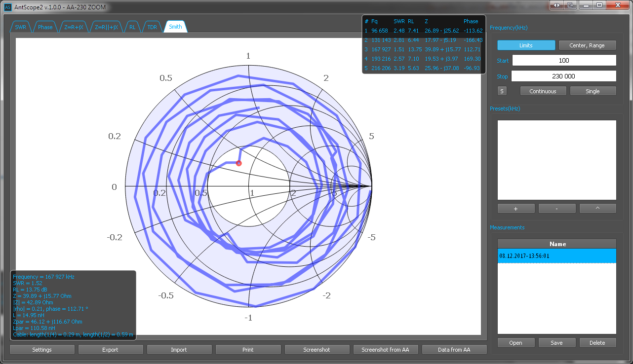
Task: Select Limits frequency mode
Action: [x=526, y=45]
